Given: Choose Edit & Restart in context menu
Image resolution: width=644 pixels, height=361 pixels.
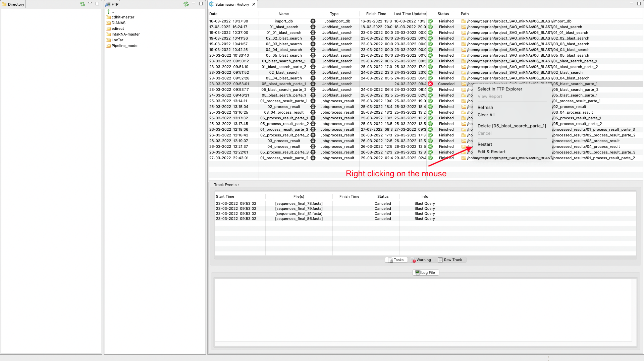Looking at the screenshot, I should [491, 152].
